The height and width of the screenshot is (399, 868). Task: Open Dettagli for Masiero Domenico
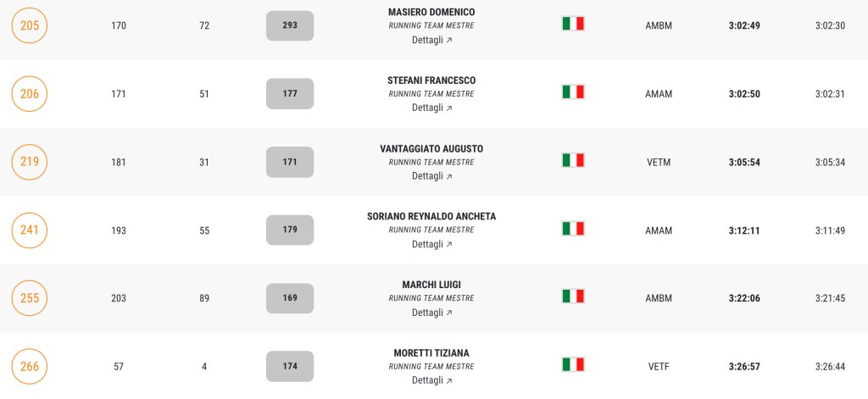pos(431,40)
